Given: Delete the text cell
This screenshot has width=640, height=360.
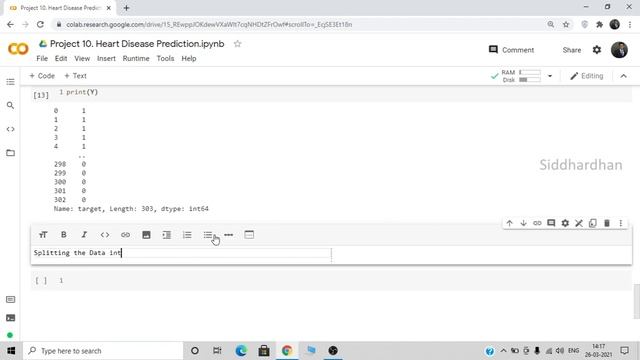Looking at the screenshot, I should (x=607, y=223).
